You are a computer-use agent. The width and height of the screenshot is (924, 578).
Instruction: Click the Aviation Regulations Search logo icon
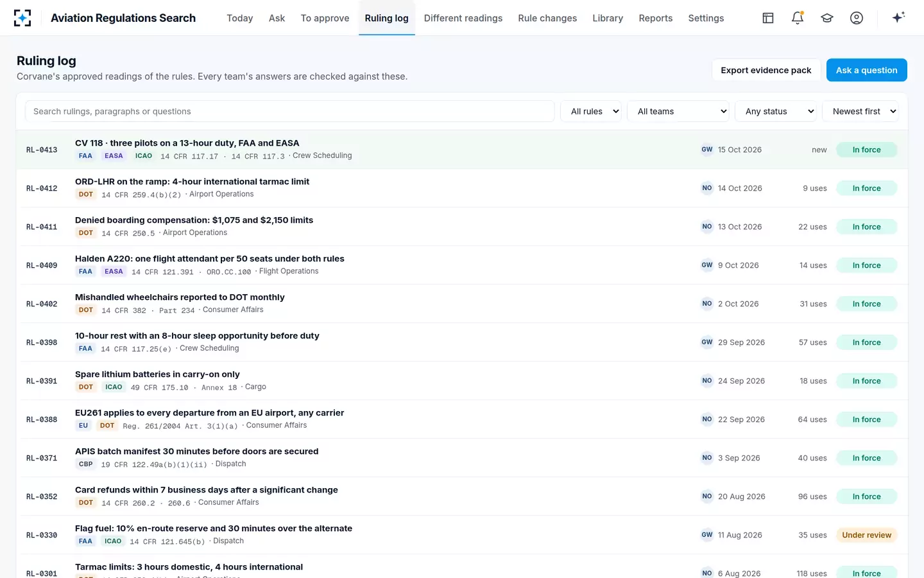tap(22, 18)
